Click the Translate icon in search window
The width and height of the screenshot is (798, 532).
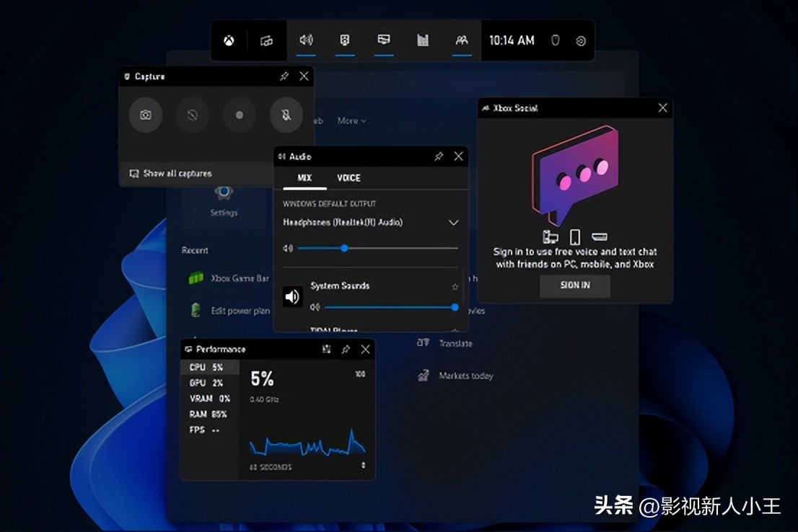pyautogui.click(x=424, y=343)
